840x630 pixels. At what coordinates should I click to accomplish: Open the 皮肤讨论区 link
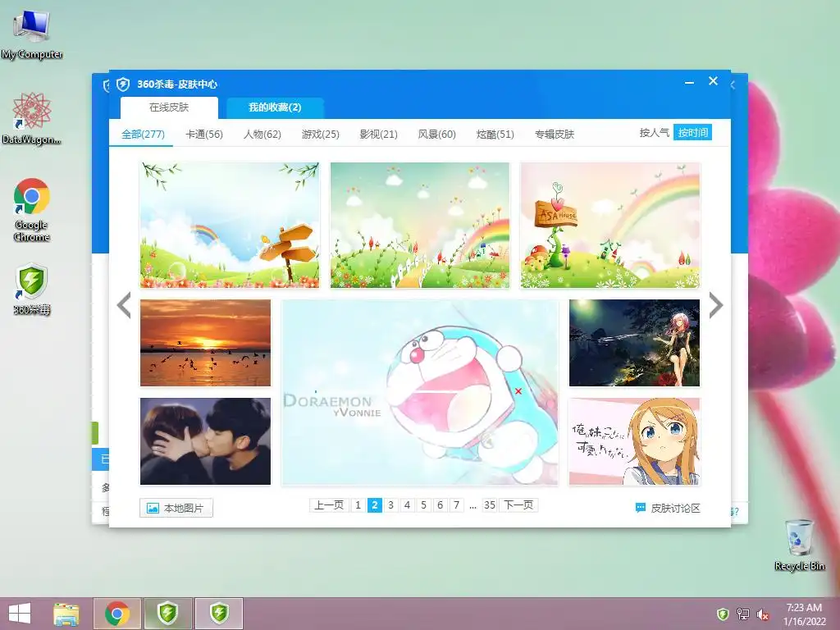[668, 509]
